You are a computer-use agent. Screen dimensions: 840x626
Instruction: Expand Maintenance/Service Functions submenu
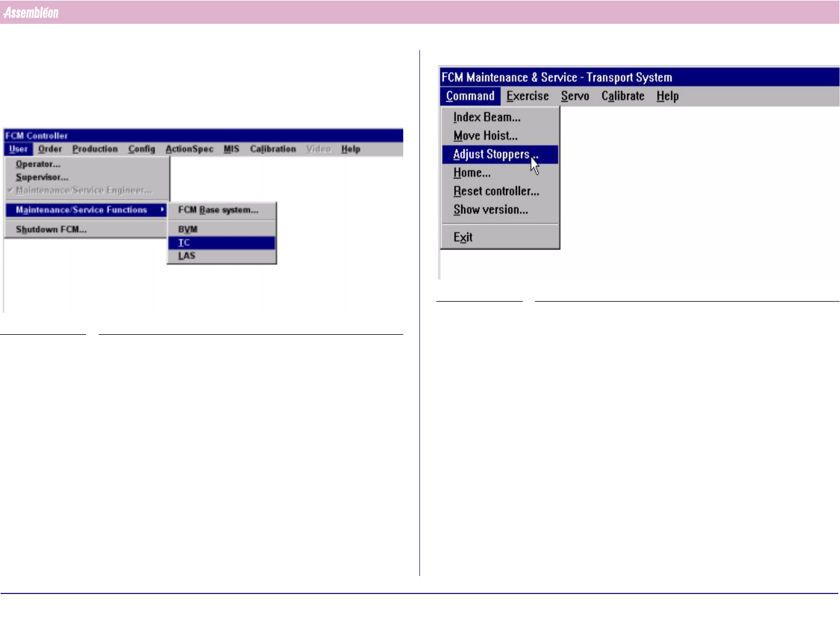point(86,210)
